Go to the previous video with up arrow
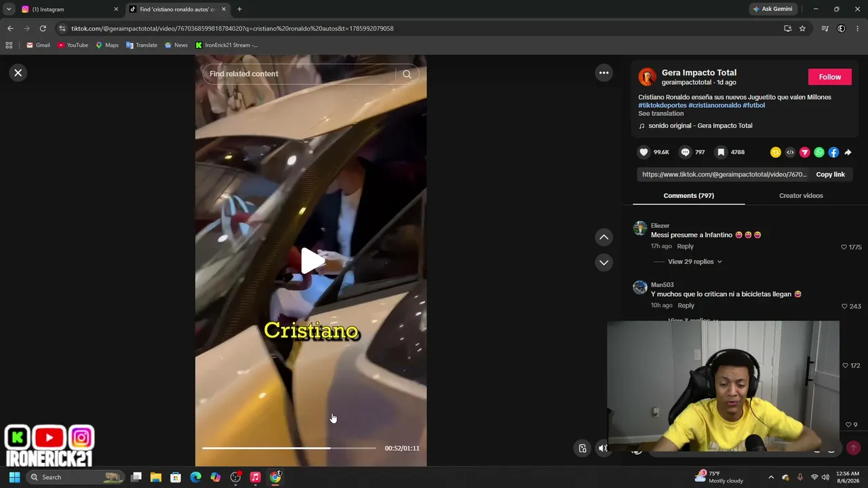This screenshot has width=868, height=488. click(x=604, y=237)
